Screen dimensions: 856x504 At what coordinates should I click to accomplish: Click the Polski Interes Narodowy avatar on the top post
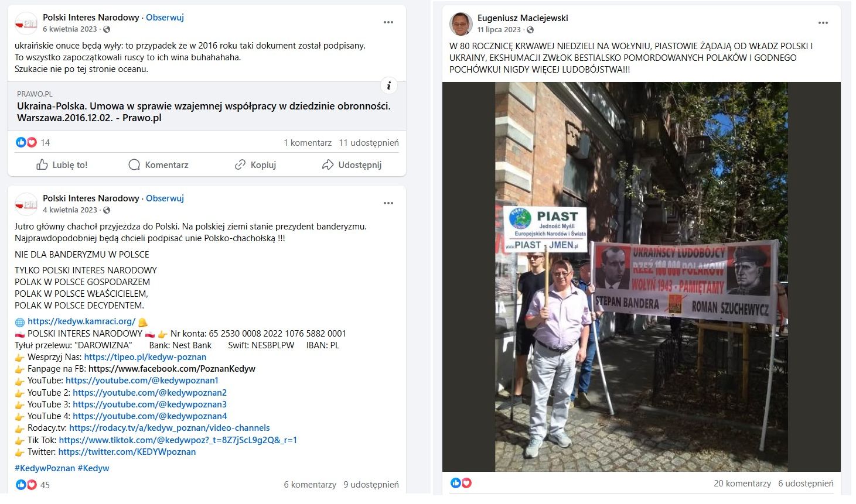[26, 23]
